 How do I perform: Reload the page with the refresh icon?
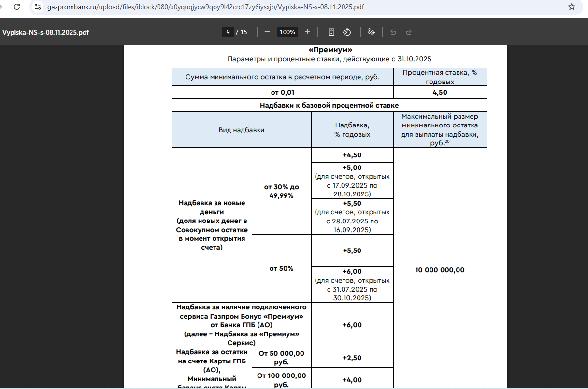[17, 7]
